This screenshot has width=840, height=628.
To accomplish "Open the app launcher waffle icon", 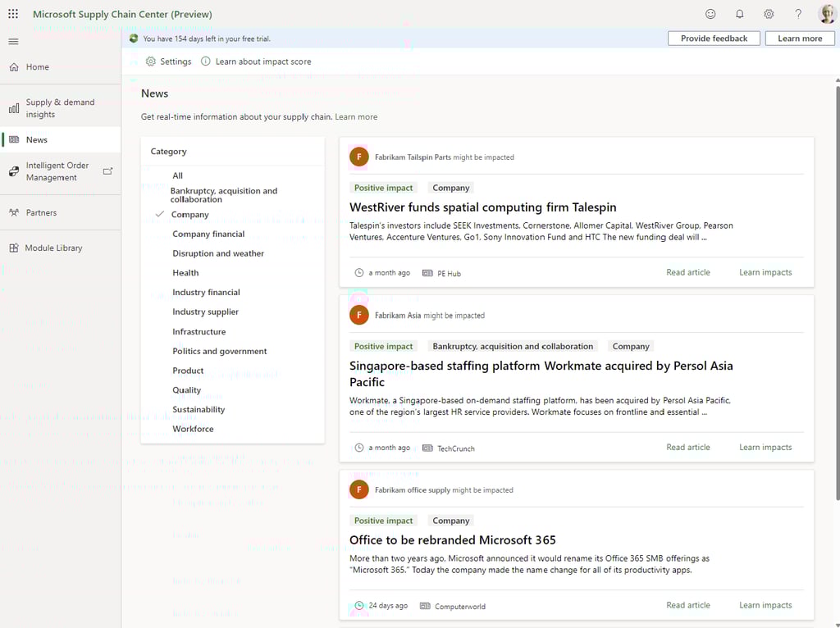I will [13, 14].
